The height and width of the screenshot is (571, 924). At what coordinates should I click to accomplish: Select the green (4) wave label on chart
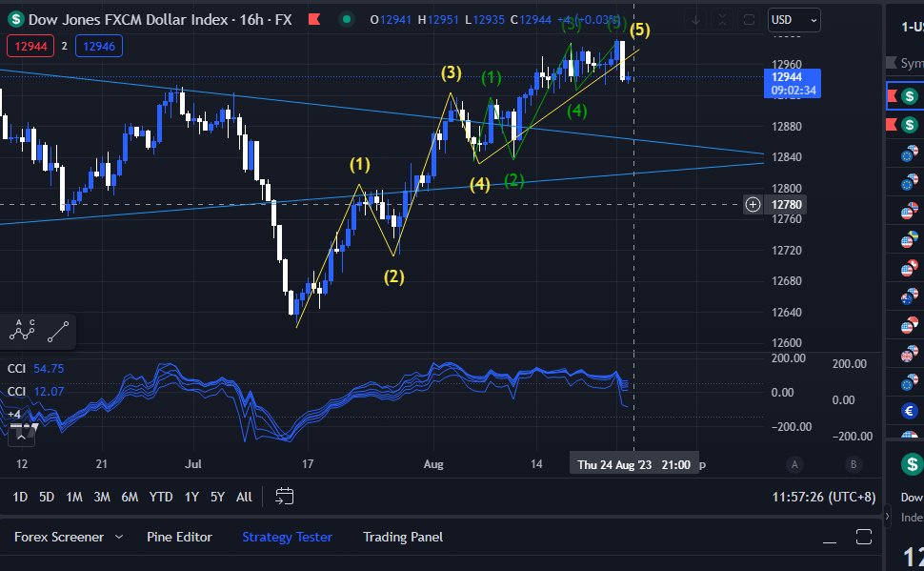tap(577, 111)
